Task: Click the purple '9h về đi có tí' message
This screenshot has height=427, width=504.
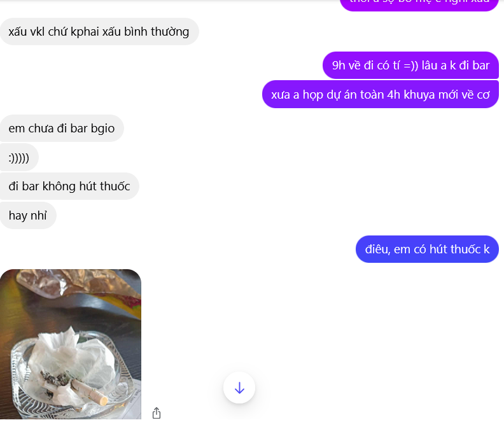Action: [410, 65]
